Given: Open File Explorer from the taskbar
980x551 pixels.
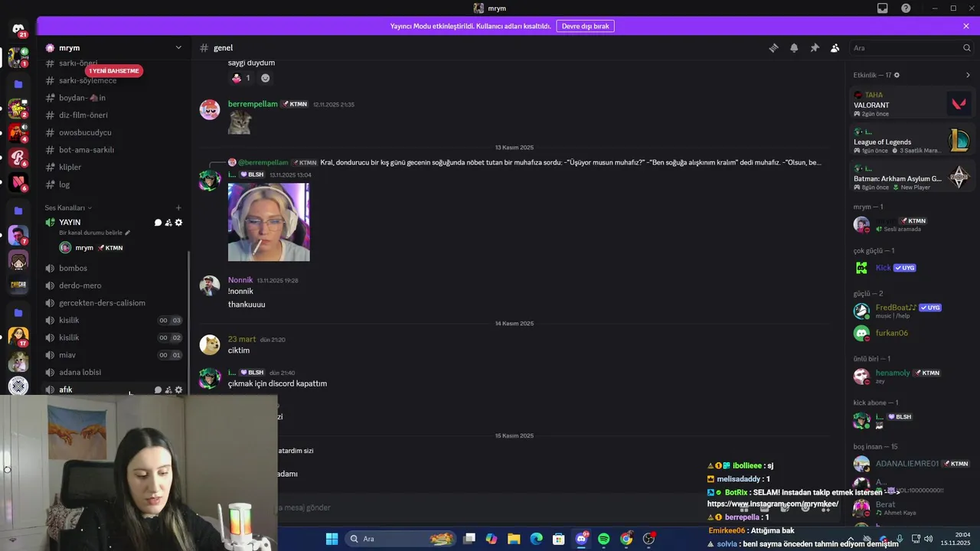Looking at the screenshot, I should coord(514,539).
